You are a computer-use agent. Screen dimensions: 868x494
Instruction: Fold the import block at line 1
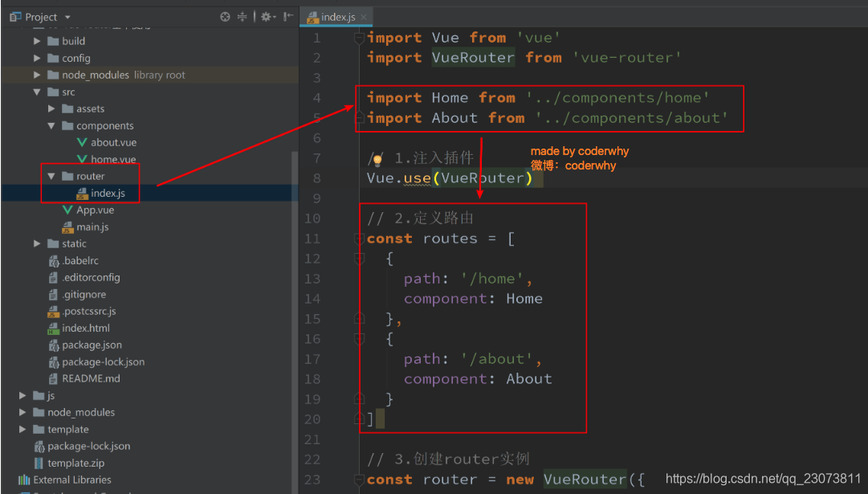click(x=359, y=38)
